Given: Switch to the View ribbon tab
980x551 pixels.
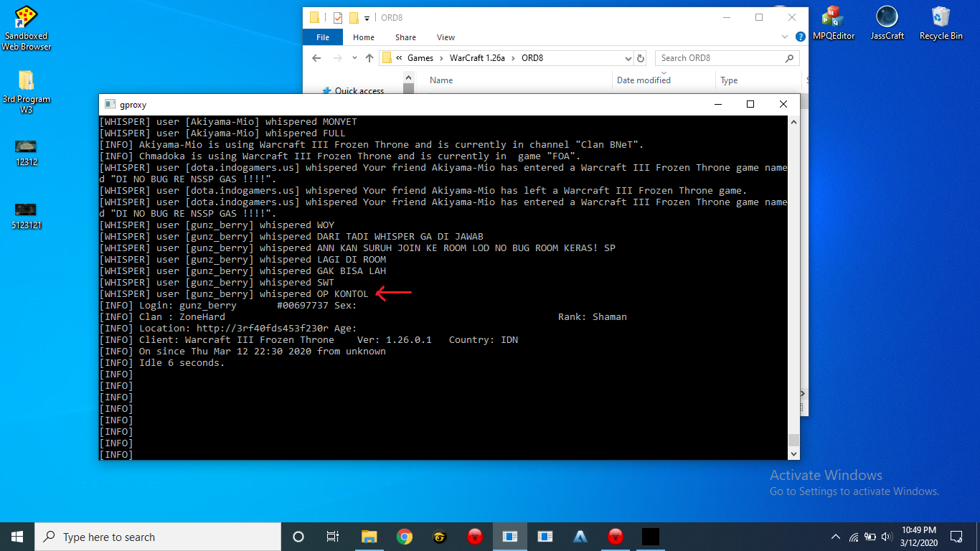Looking at the screenshot, I should coord(446,37).
